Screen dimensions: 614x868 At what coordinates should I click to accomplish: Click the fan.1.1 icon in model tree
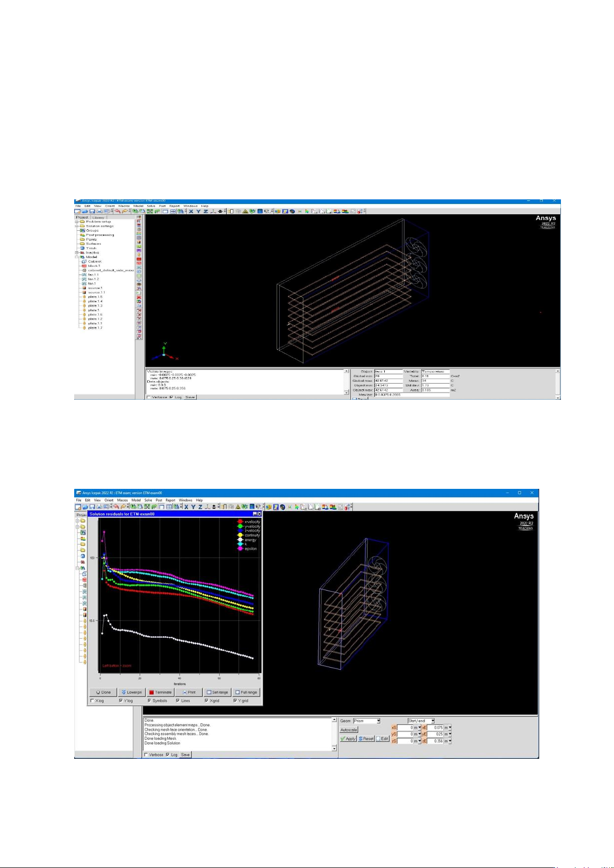[84, 275]
